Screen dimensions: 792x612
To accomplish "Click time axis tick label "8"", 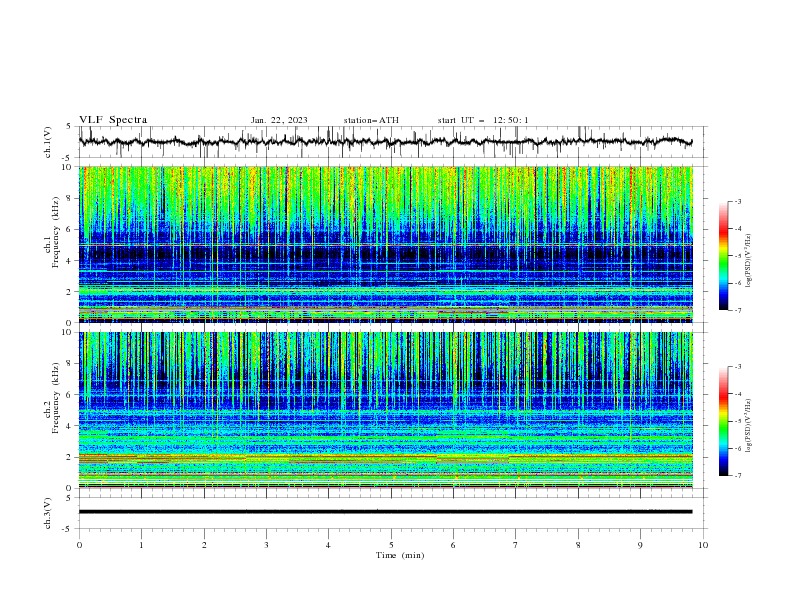I will click(578, 545).
